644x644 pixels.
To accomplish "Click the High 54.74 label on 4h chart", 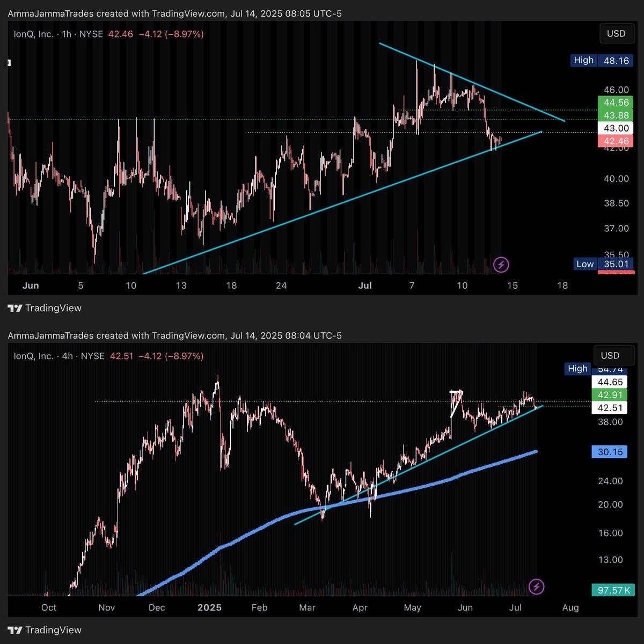I will pyautogui.click(x=596, y=369).
